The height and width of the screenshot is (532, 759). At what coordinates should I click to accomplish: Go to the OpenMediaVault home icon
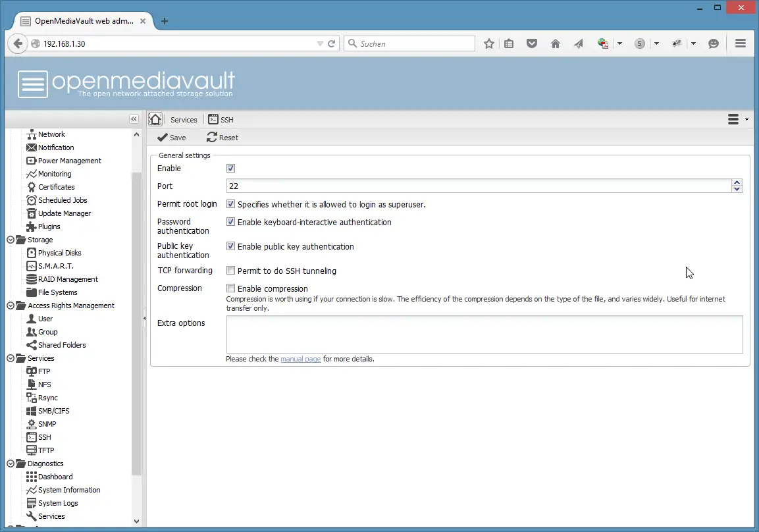155,119
